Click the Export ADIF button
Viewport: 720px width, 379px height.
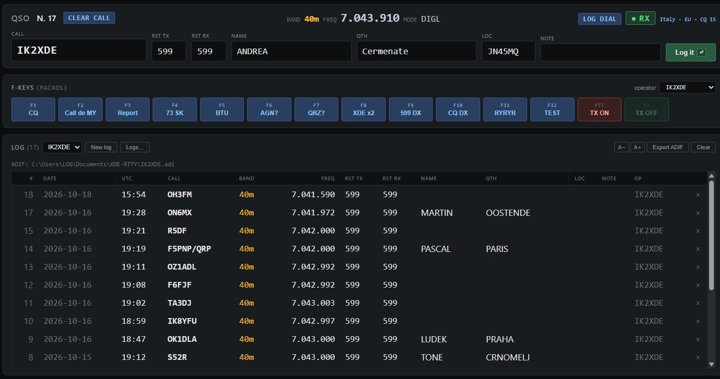tap(667, 147)
